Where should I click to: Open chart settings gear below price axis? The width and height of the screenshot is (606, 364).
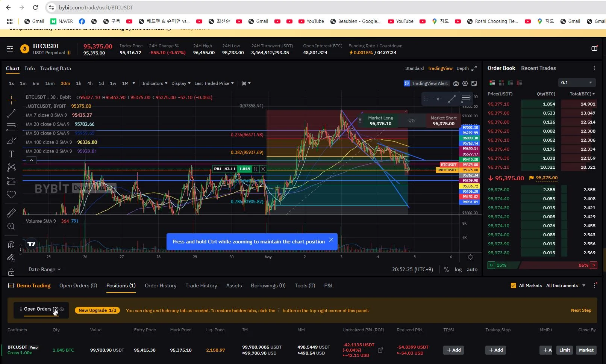(470, 257)
